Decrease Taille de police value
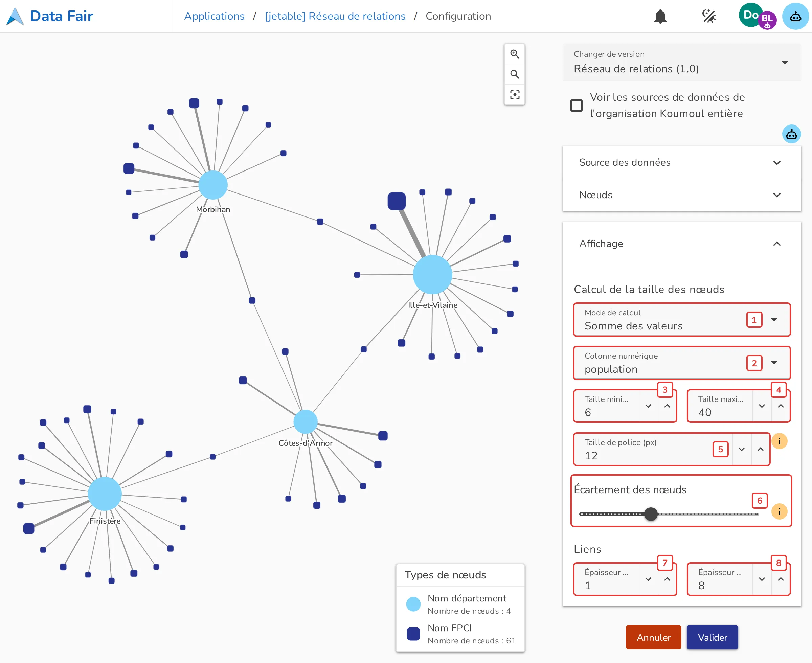This screenshot has width=812, height=663. coord(742,449)
